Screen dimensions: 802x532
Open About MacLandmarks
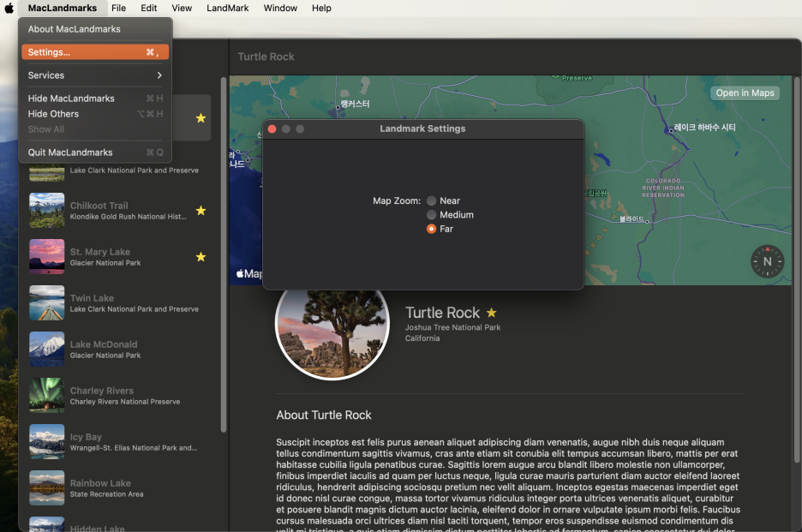coord(95,29)
